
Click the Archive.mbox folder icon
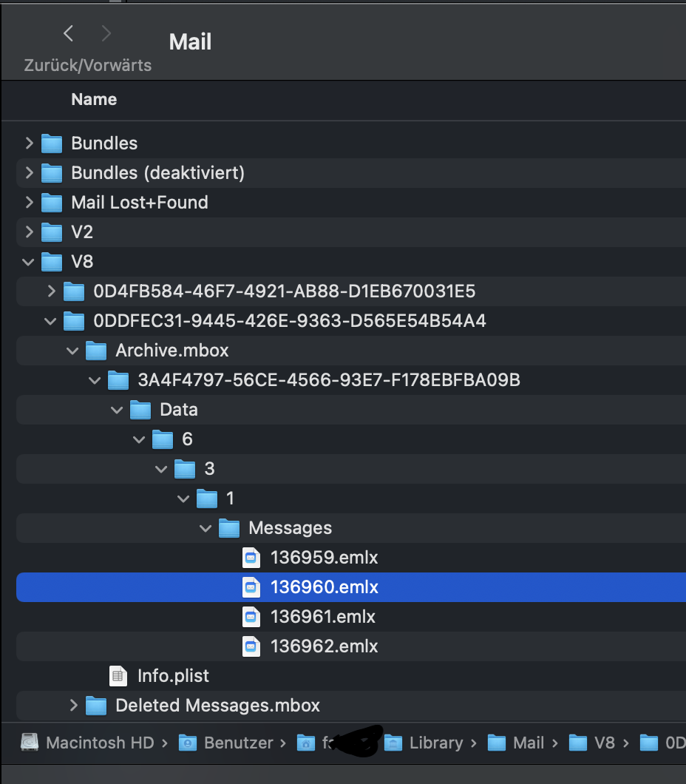pyautogui.click(x=96, y=350)
